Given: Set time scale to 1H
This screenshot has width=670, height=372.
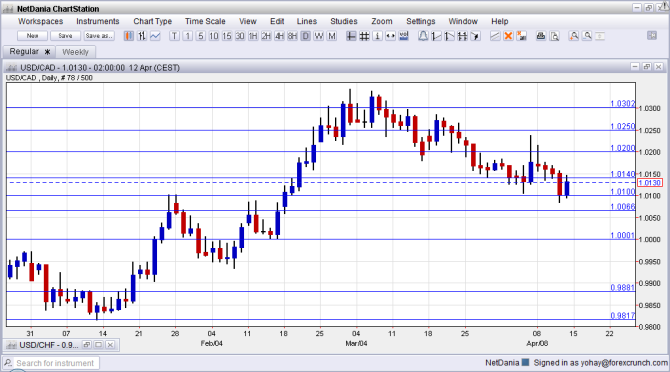Looking at the screenshot, I should [x=253, y=36].
